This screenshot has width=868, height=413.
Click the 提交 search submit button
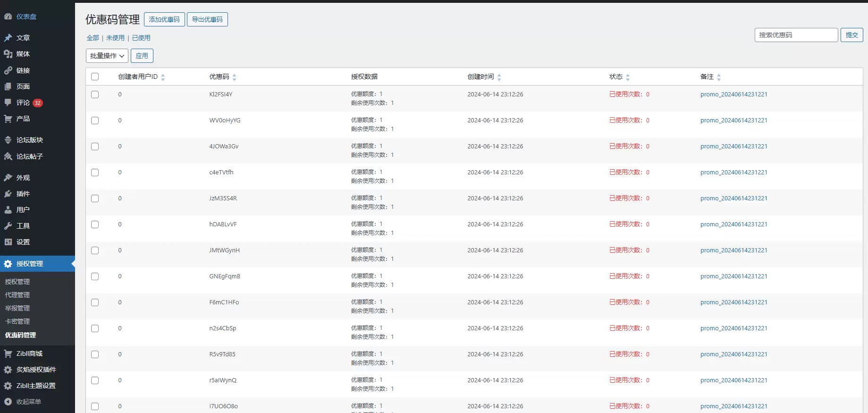(x=852, y=35)
